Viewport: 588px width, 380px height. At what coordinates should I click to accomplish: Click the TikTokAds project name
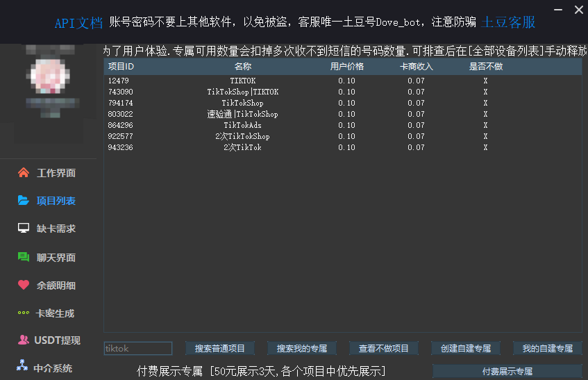[242, 125]
